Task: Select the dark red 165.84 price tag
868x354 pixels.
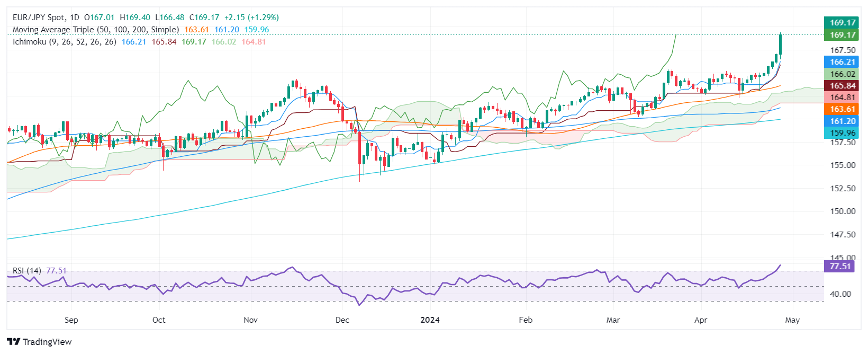Action: point(842,86)
